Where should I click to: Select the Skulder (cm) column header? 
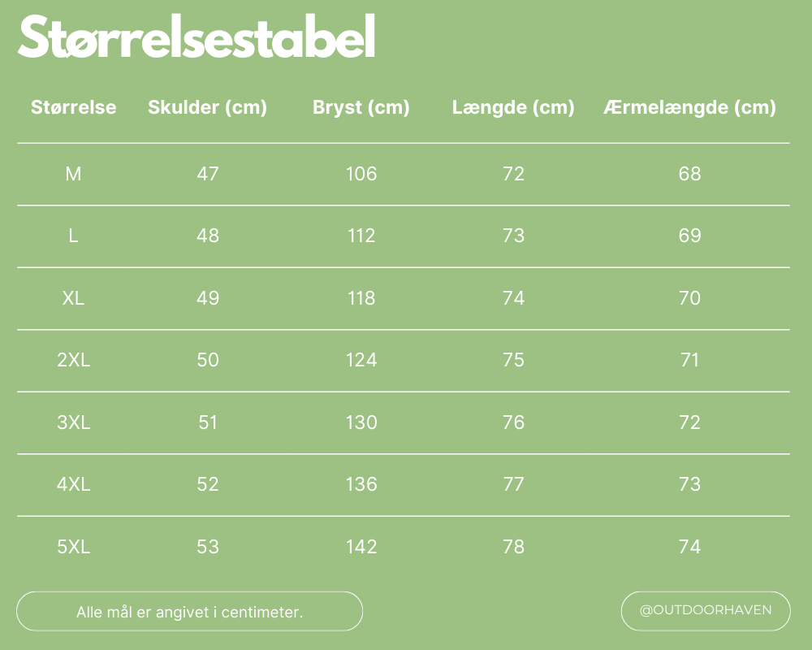(x=207, y=107)
